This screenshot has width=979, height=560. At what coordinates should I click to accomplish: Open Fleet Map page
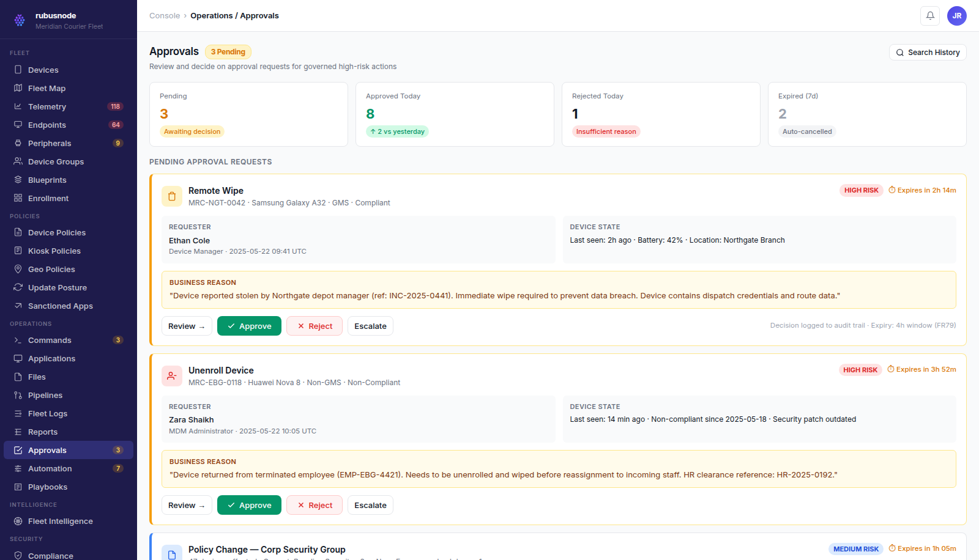pos(69,88)
